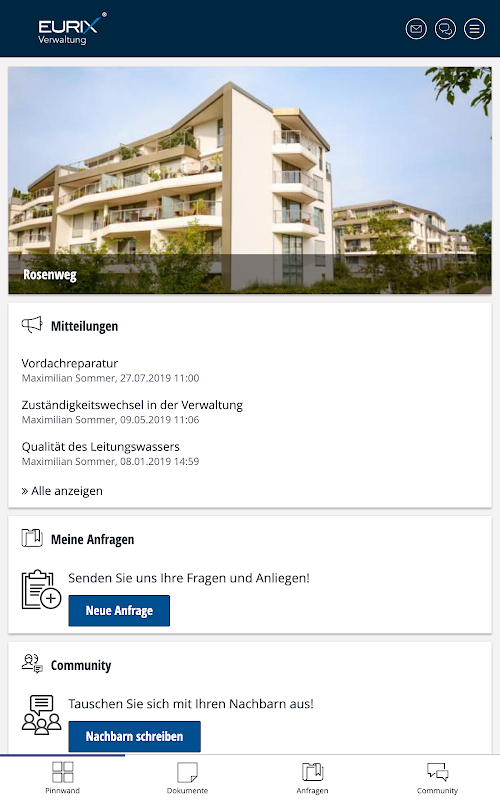Click the Nachbarn schreiben button

[x=134, y=736]
